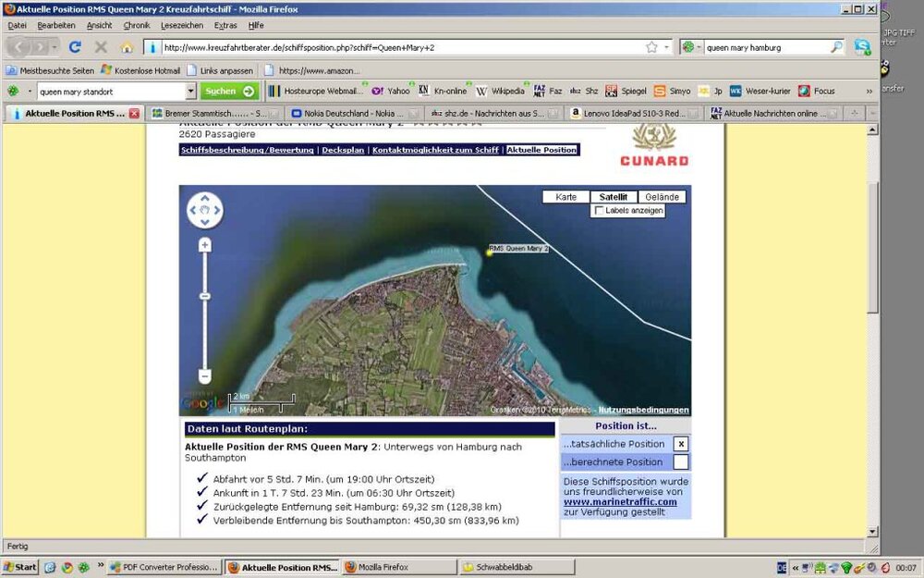Open the Lesezeichen menu
Viewport: 924px width, 578px height.
pos(181,25)
